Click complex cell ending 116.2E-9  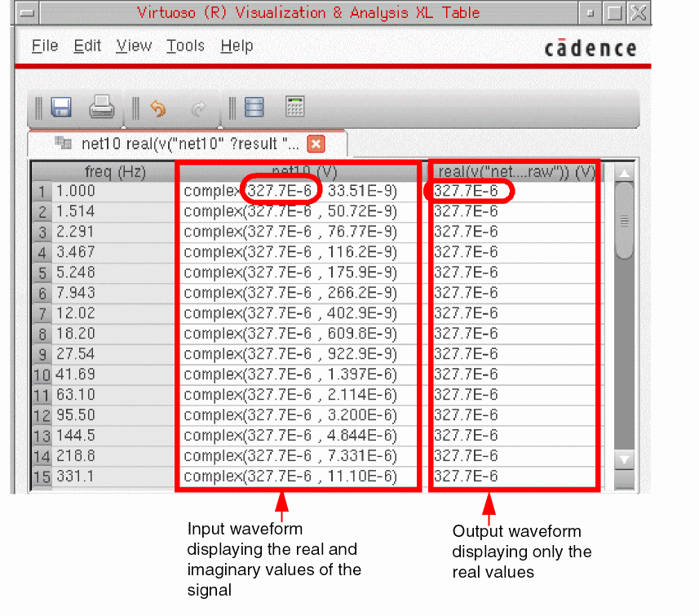(x=301, y=252)
